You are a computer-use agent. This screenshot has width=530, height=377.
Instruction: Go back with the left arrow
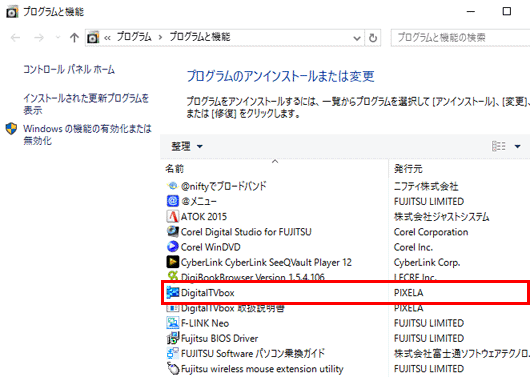pos(16,38)
